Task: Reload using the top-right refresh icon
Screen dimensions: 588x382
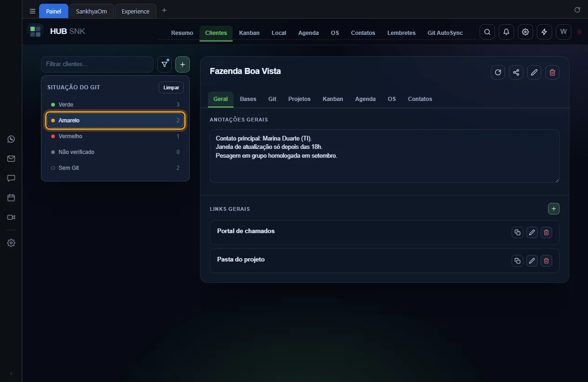Action: (577, 10)
